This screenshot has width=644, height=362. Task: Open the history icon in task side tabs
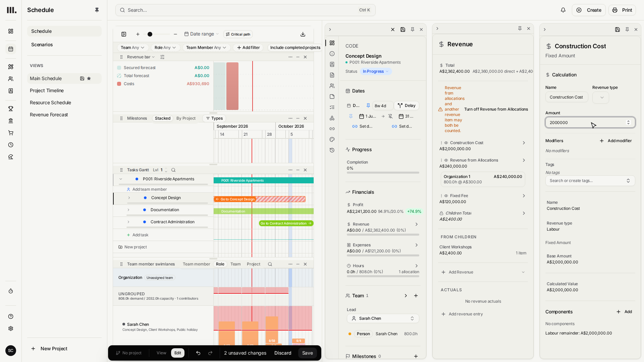coord(332,150)
